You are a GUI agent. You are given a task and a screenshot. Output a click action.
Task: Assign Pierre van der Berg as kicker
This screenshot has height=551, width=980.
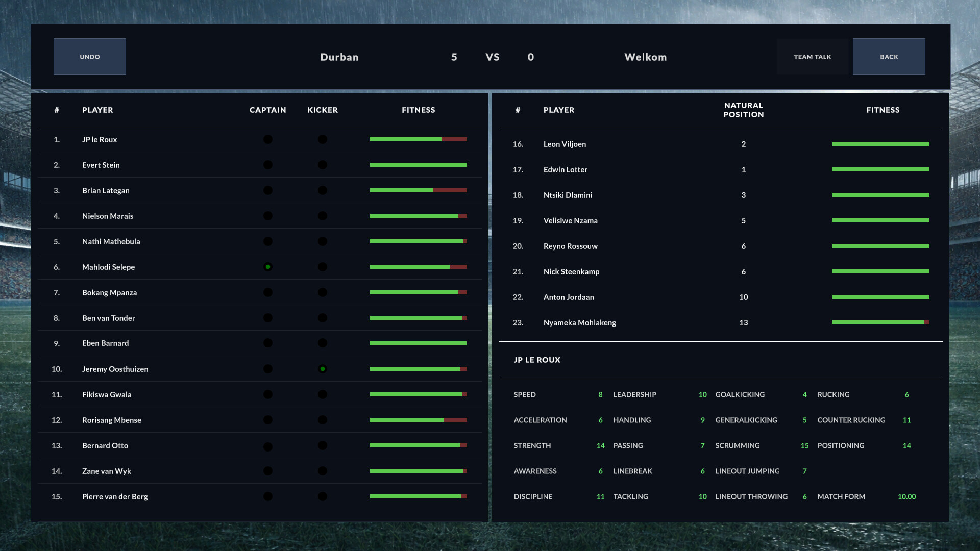(323, 496)
